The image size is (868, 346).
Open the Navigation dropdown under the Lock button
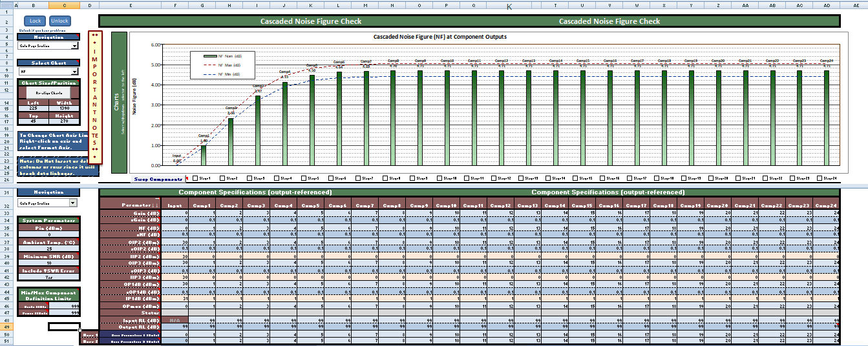click(x=74, y=46)
